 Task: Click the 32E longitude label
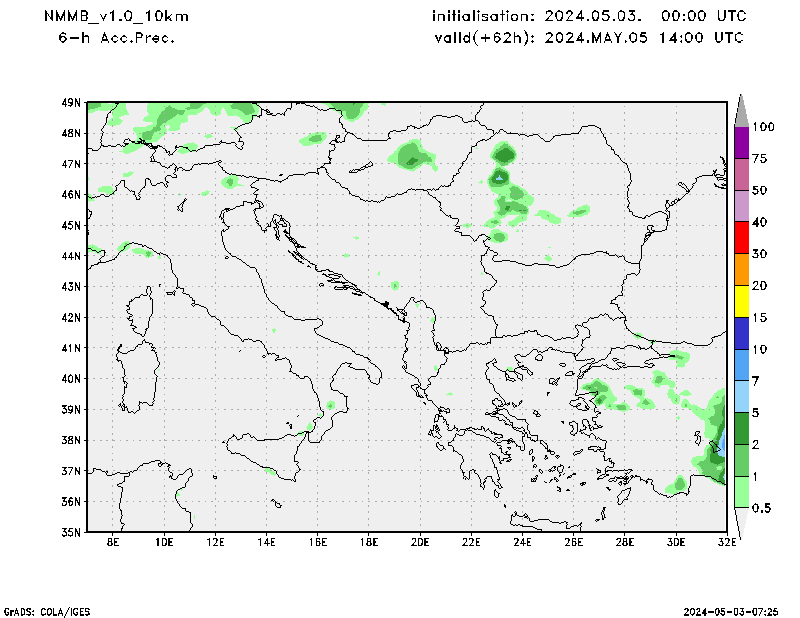726,542
